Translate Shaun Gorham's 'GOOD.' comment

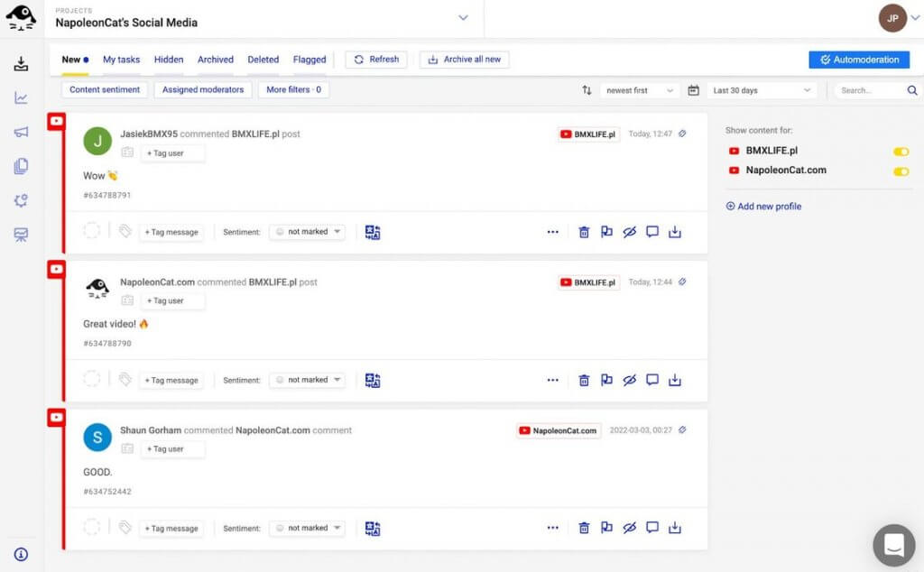[x=373, y=529]
